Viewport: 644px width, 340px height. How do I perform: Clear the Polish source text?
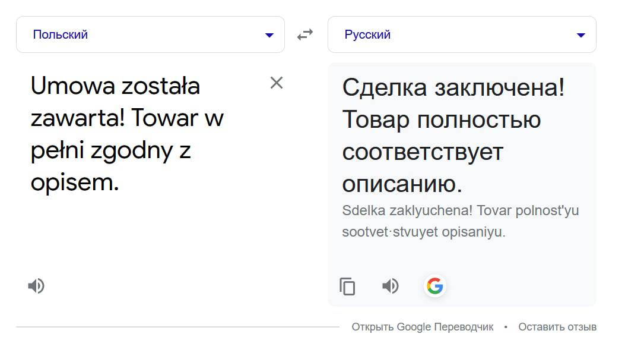coord(277,83)
